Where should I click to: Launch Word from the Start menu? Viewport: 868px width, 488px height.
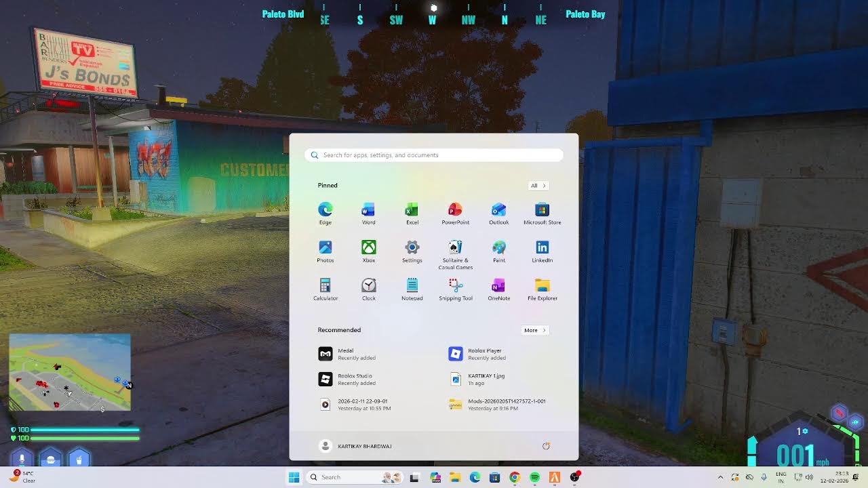tap(368, 213)
